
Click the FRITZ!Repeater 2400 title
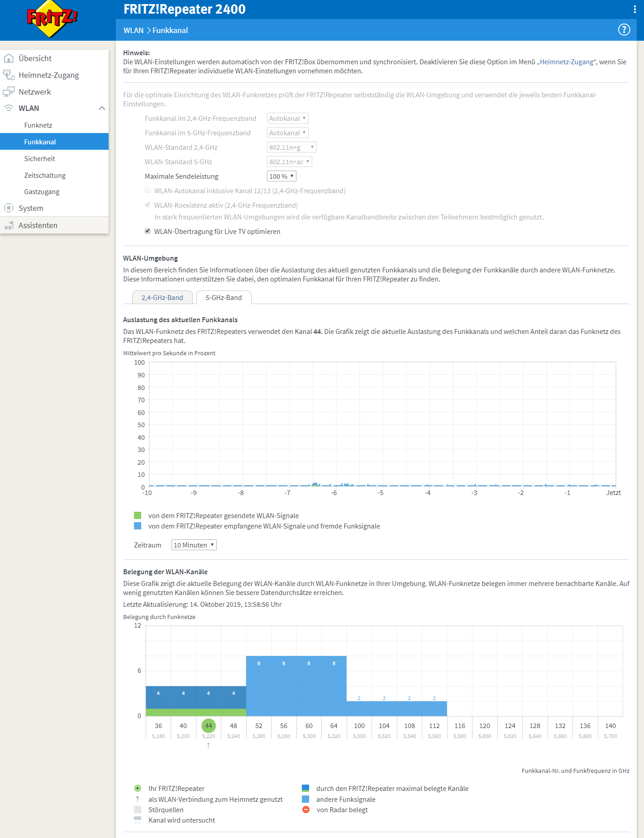click(x=185, y=9)
